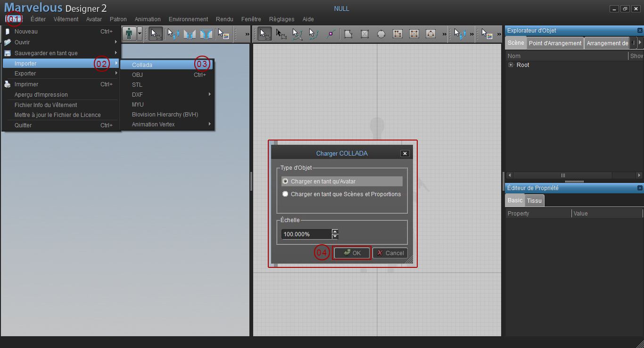644x348 pixels.
Task: Select the edit sewing tool in 3D toolbar
Action: tap(173, 34)
